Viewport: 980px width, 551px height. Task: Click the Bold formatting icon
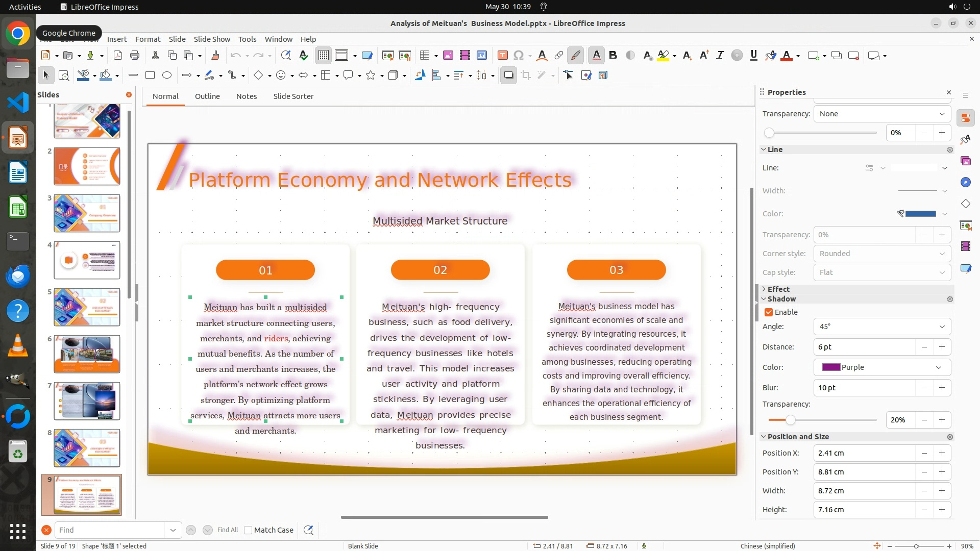coord(613,56)
